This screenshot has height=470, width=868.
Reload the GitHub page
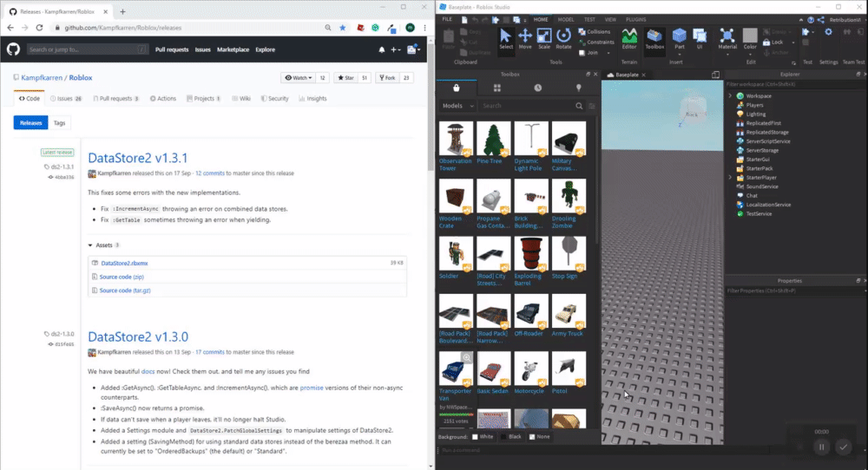(x=39, y=28)
